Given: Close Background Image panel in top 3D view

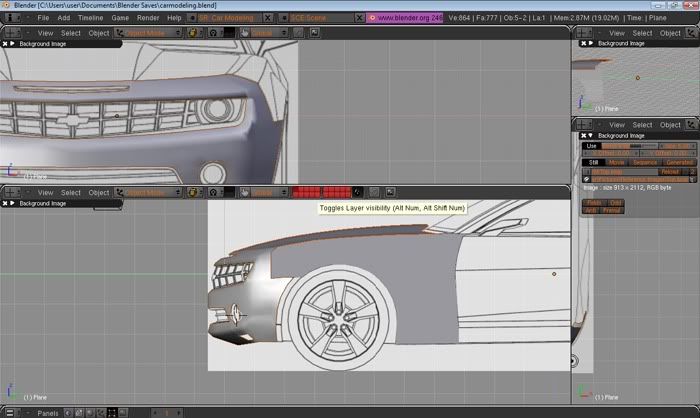Looking at the screenshot, I should tap(5, 44).
